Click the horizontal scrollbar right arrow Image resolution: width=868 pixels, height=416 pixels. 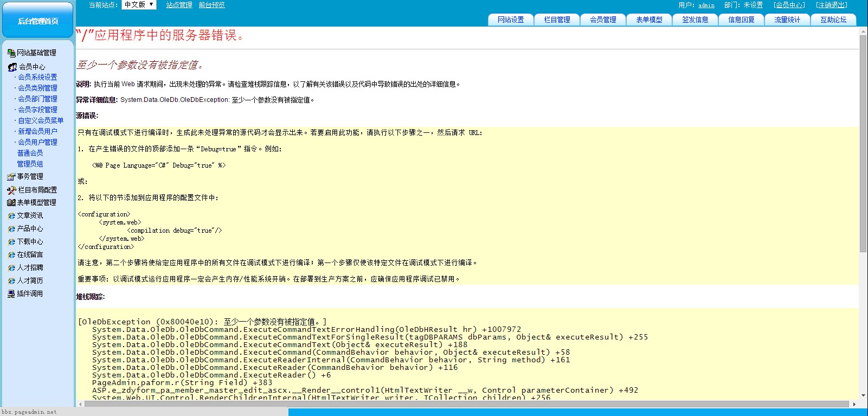pyautogui.click(x=854, y=404)
